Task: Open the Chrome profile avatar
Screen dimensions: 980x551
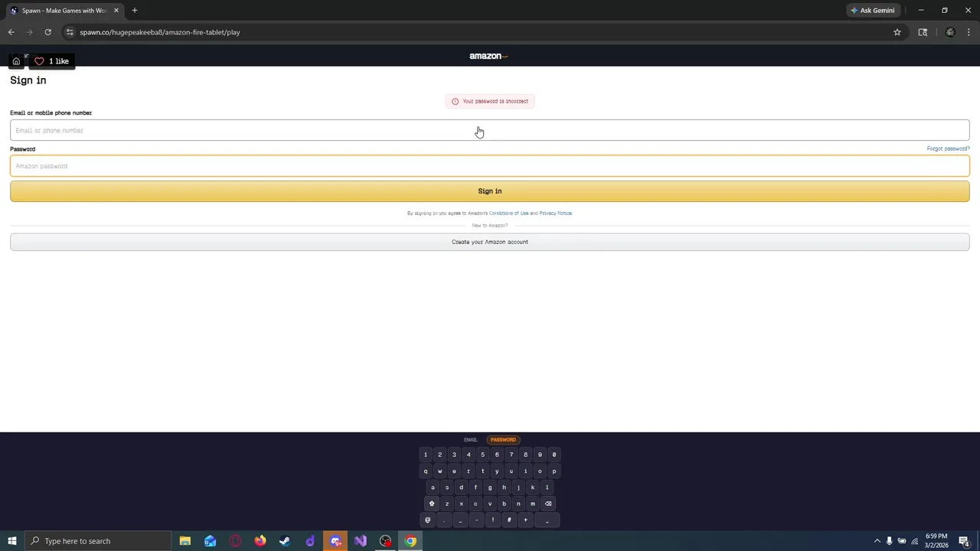Action: 950,32
